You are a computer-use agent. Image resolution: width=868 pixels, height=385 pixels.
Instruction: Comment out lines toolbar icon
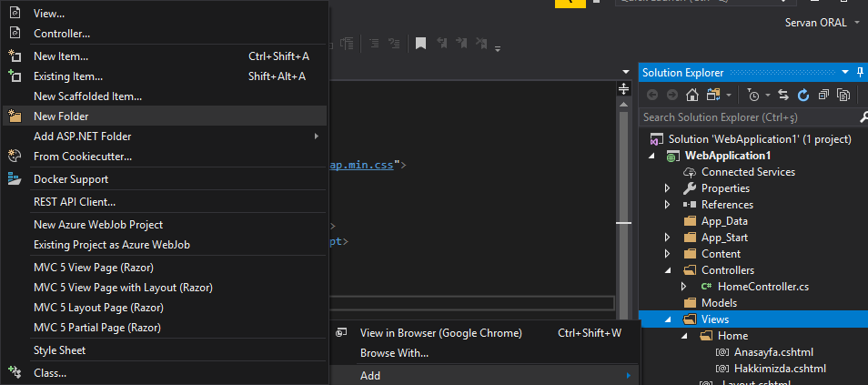[374, 43]
